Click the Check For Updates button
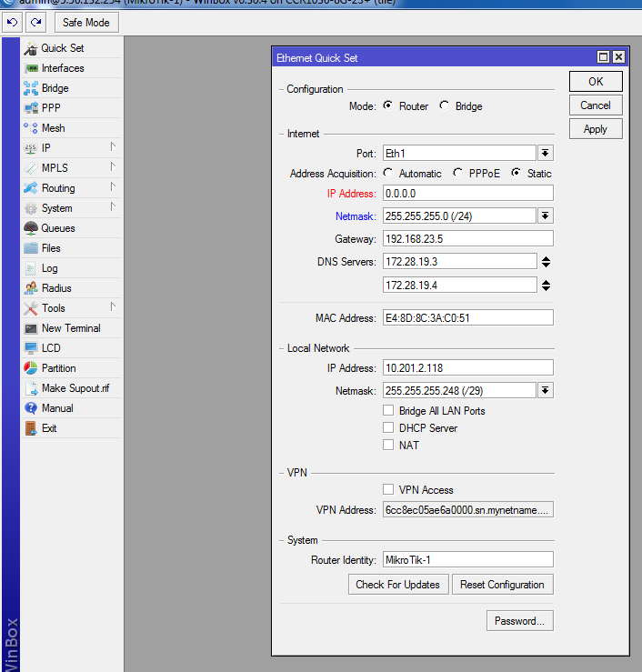The width and height of the screenshot is (642, 672). click(397, 585)
